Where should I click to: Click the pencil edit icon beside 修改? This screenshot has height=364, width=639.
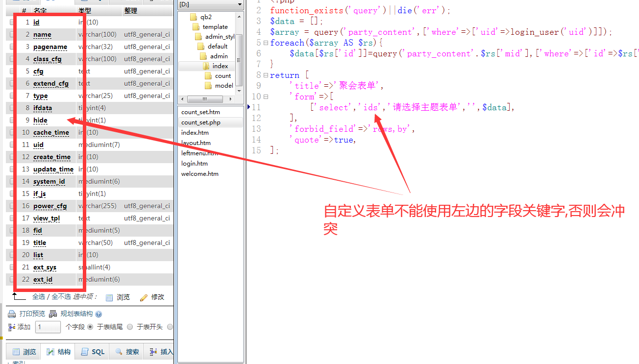(x=144, y=297)
